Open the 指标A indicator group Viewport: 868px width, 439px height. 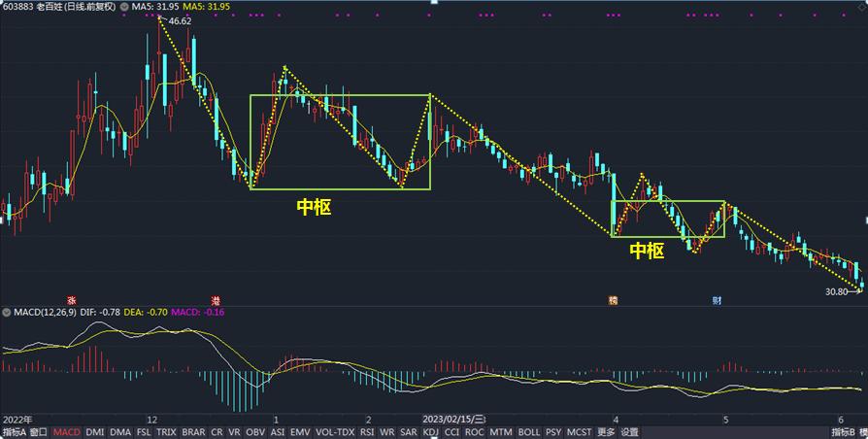tap(14, 432)
